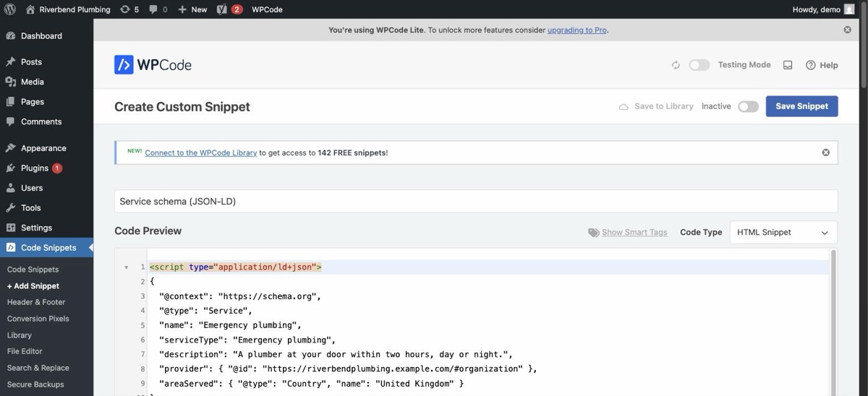Dismiss the 142 FREE snippets notice
Viewport: 868px width, 396px height.
click(x=825, y=152)
